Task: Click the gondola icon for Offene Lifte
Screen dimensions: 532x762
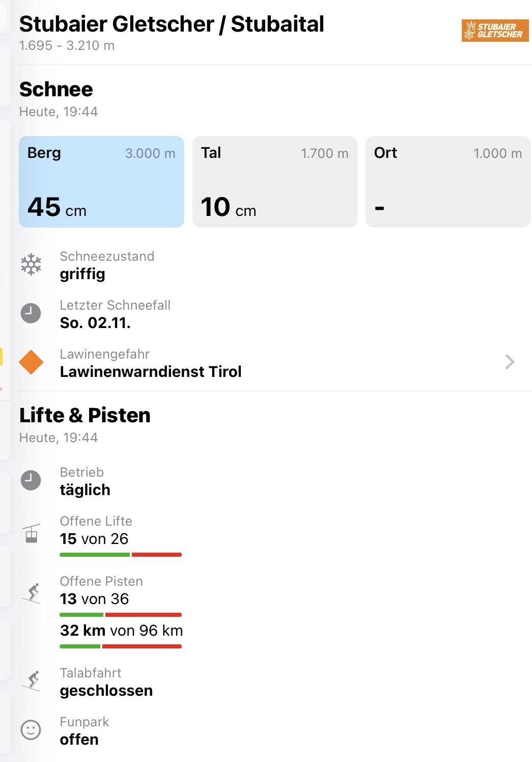Action: point(32,533)
